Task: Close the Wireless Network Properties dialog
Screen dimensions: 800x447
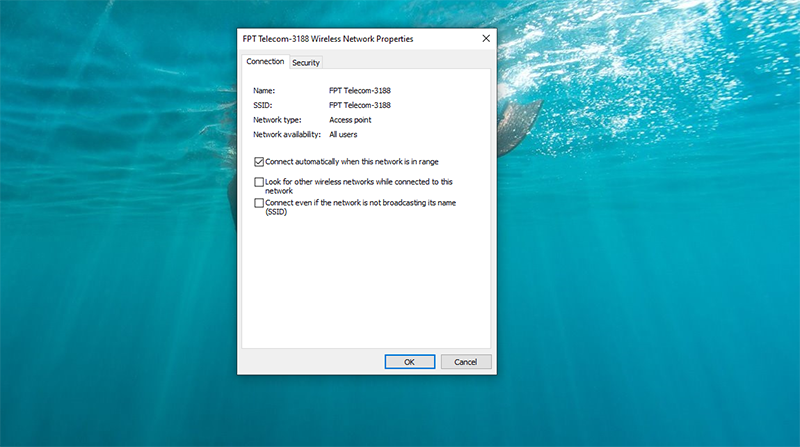Action: pyautogui.click(x=486, y=39)
